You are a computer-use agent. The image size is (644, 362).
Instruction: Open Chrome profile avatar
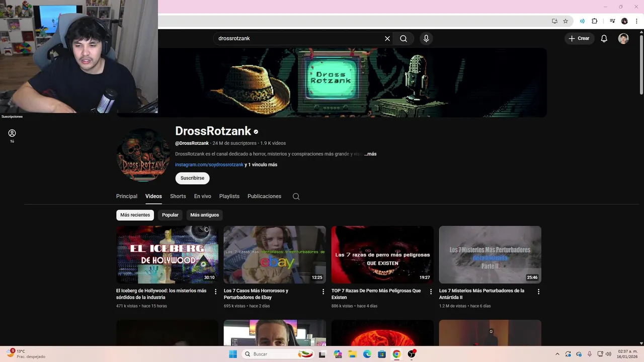tap(624, 21)
